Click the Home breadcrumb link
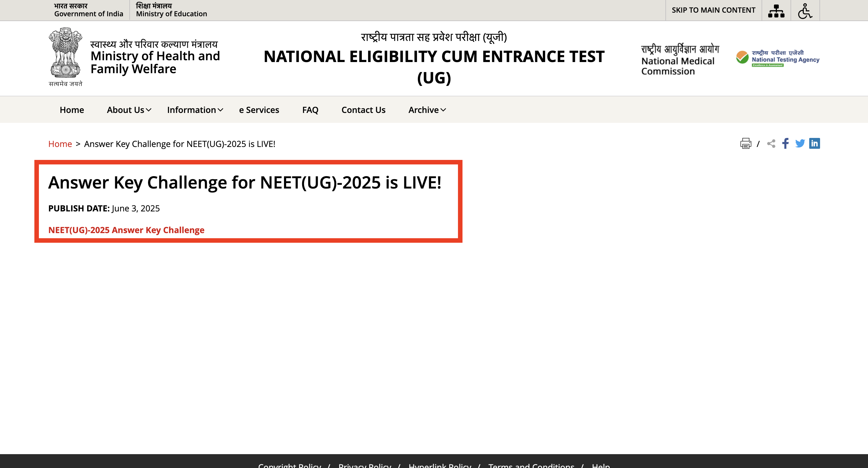Image resolution: width=868 pixels, height=468 pixels. point(60,144)
